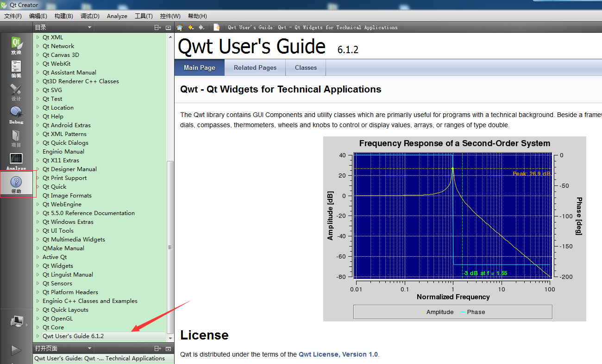Select Qt3D Renderer C++ Classes entry
Viewport: 602px width, 364px height.
click(81, 81)
